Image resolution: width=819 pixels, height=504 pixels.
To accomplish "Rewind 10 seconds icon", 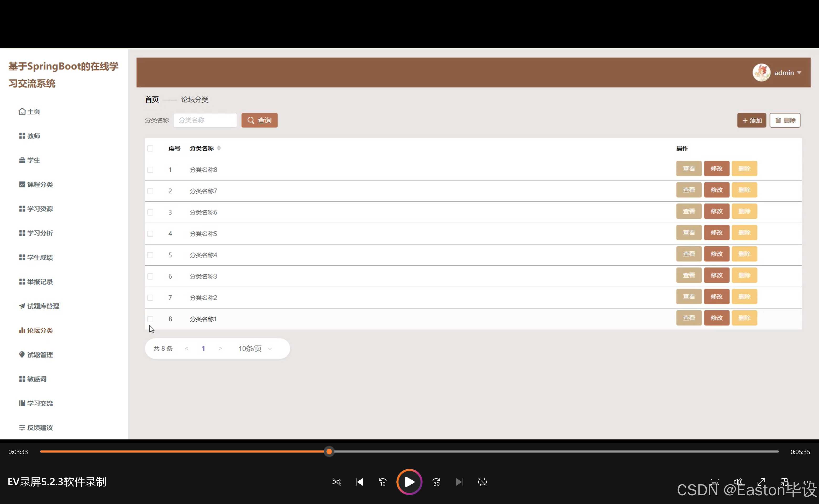I will click(x=382, y=482).
